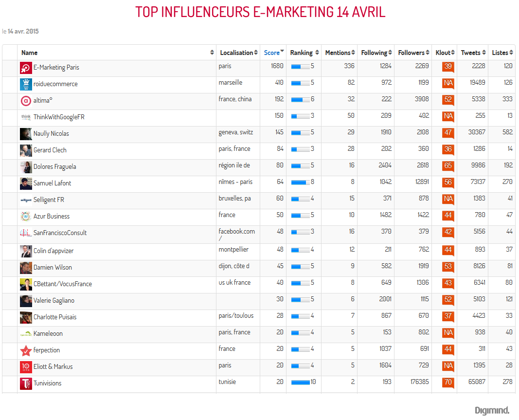Viewport: 519px width, 420px height.
Task: Open the Dolores Fraguela profile photo
Action: [x=26, y=167]
